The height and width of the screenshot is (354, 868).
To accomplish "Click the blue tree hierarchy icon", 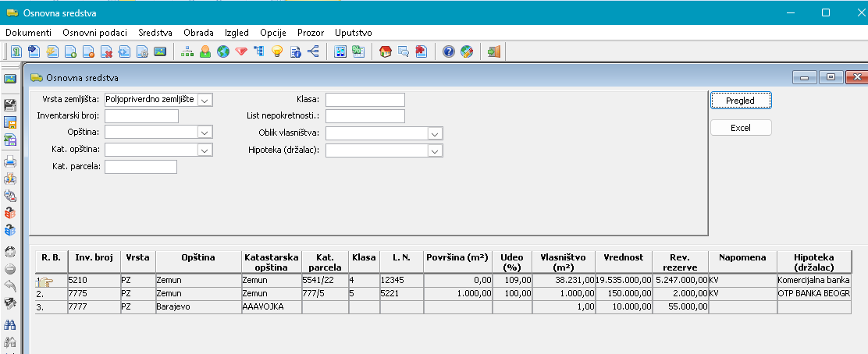I will point(258,52).
